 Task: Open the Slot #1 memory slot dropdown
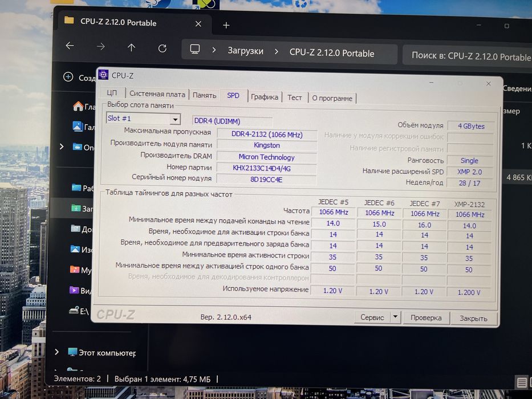[176, 120]
